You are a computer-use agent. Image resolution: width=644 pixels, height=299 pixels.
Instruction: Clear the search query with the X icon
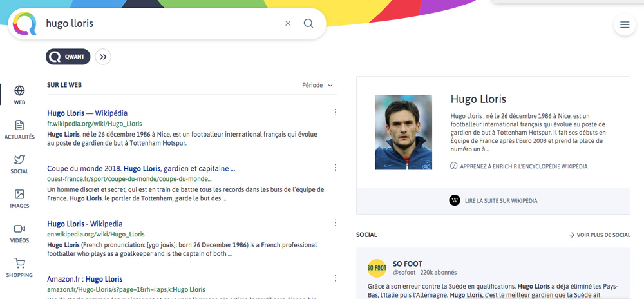click(288, 24)
